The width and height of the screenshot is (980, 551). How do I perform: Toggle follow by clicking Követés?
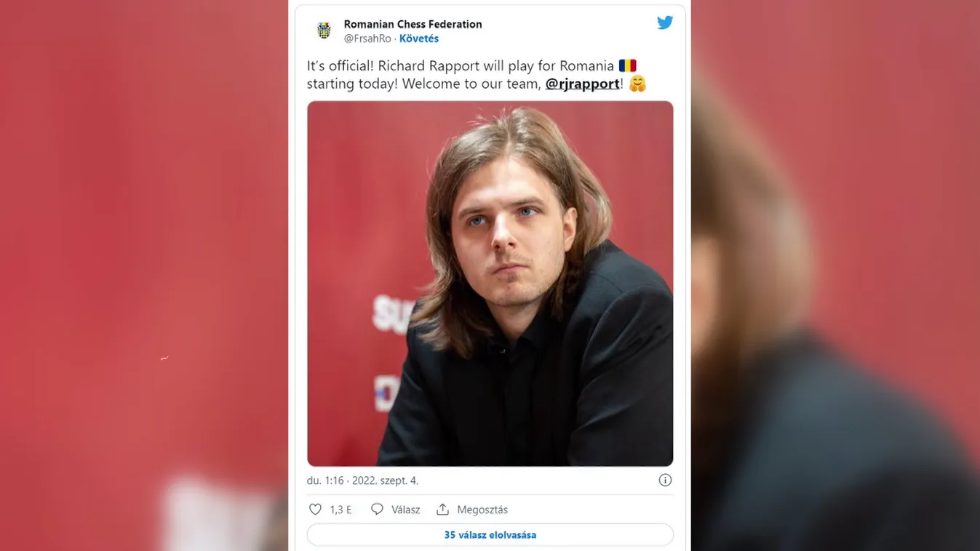pyautogui.click(x=419, y=38)
